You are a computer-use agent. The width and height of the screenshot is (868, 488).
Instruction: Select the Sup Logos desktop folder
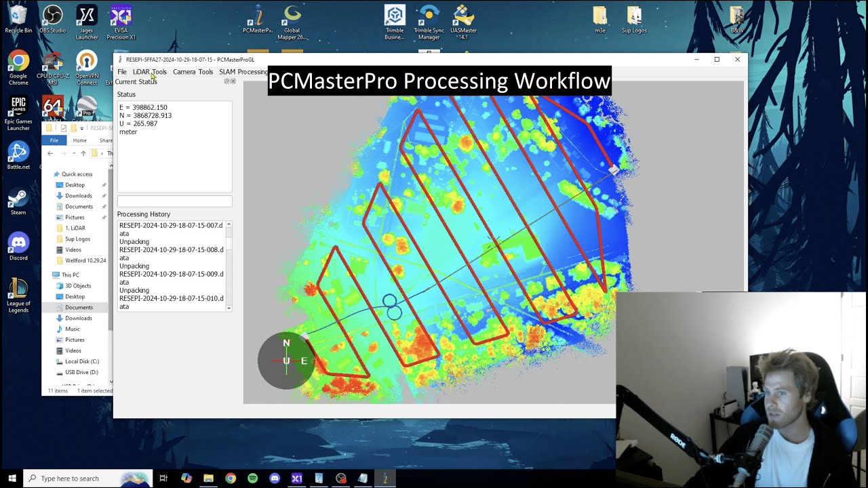click(x=634, y=20)
